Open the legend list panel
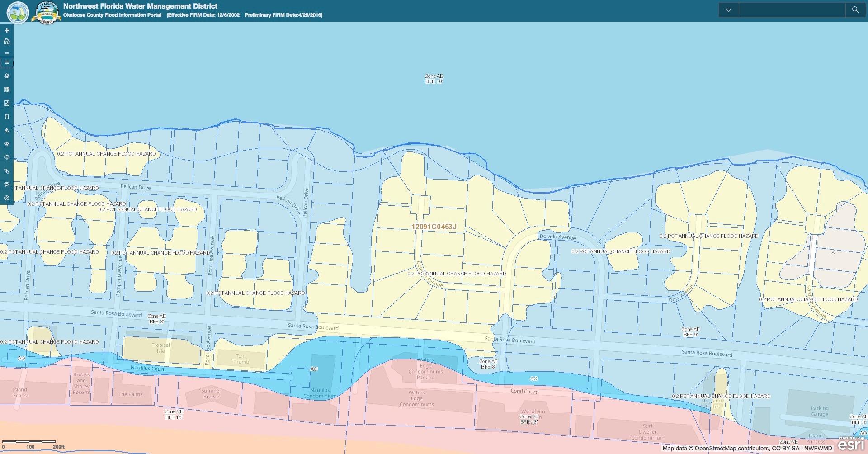 7,62
